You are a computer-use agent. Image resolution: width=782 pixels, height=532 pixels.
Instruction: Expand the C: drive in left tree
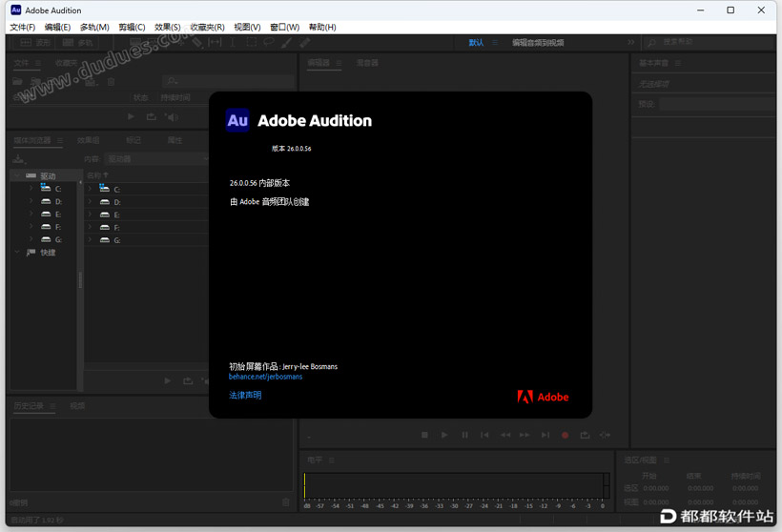point(31,189)
